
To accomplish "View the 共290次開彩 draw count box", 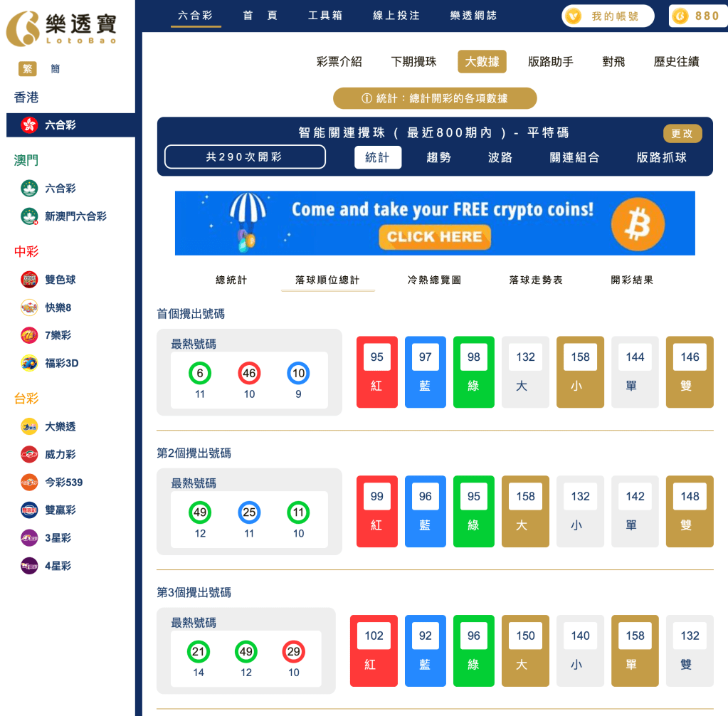I will 244,157.
